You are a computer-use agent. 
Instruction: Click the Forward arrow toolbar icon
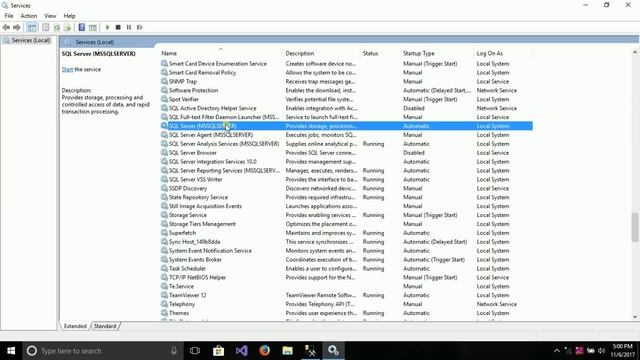tap(17, 27)
